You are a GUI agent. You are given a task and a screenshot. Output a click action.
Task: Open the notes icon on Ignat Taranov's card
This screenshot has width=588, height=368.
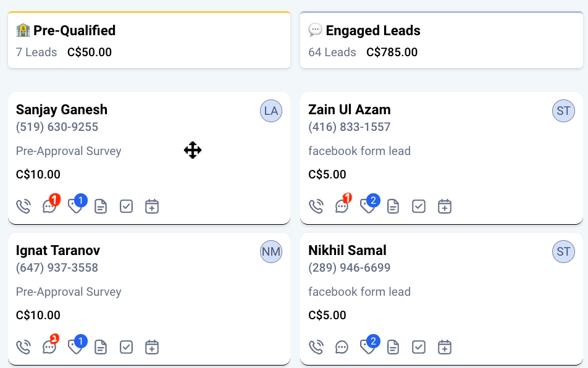click(101, 347)
